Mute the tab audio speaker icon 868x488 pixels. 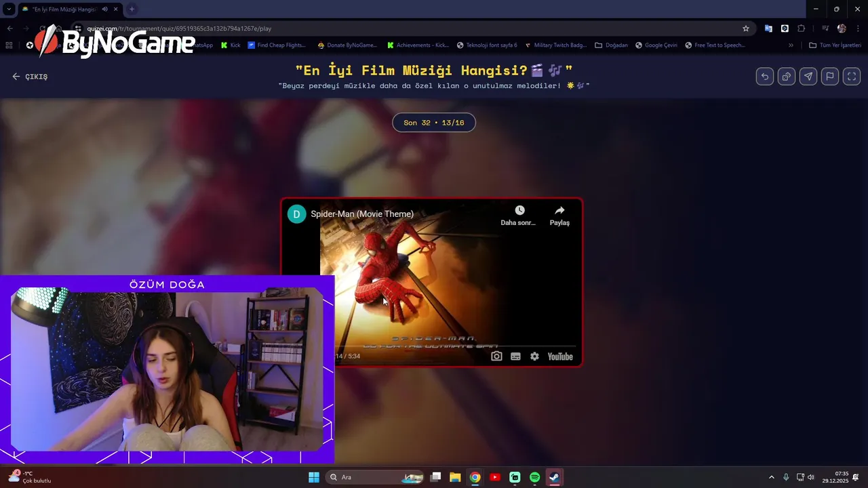pyautogui.click(x=104, y=9)
